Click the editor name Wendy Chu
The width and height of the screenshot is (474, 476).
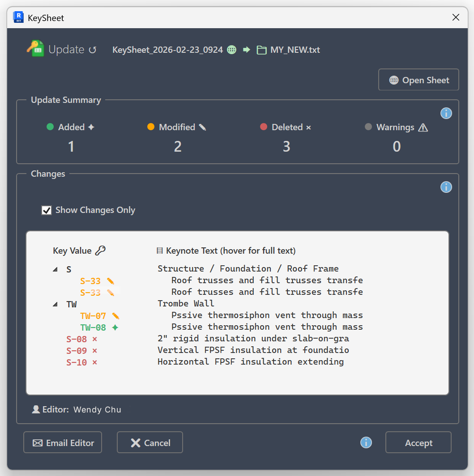pyautogui.click(x=97, y=409)
